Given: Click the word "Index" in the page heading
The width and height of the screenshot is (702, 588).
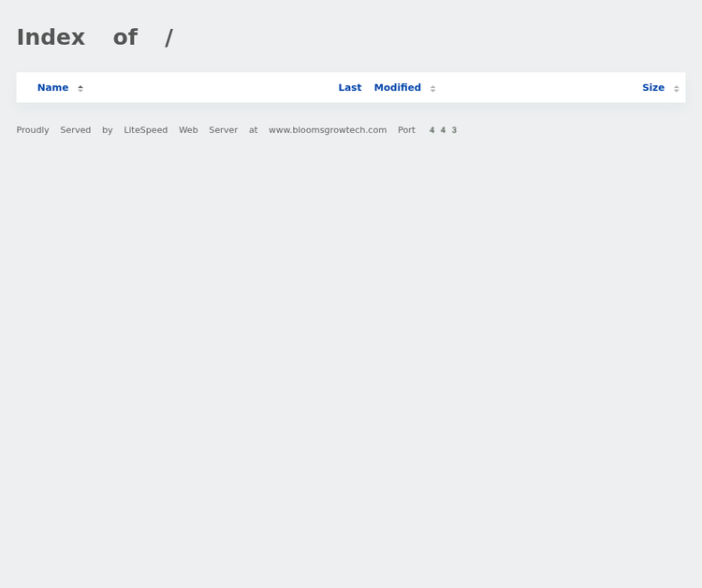Looking at the screenshot, I should [x=51, y=37].
